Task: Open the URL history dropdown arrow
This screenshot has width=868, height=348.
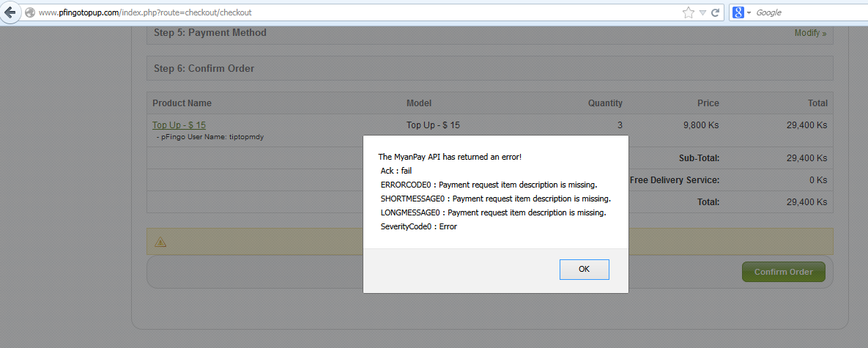Action: [702, 12]
